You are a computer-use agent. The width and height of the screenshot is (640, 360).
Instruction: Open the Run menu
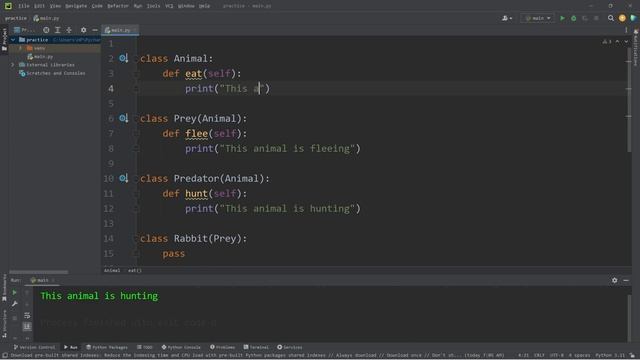coord(138,6)
